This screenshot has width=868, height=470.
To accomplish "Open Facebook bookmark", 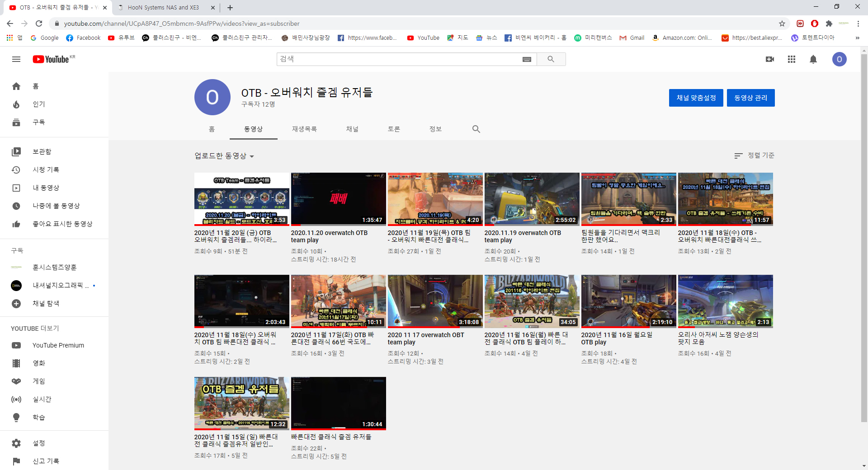I will pyautogui.click(x=83, y=38).
